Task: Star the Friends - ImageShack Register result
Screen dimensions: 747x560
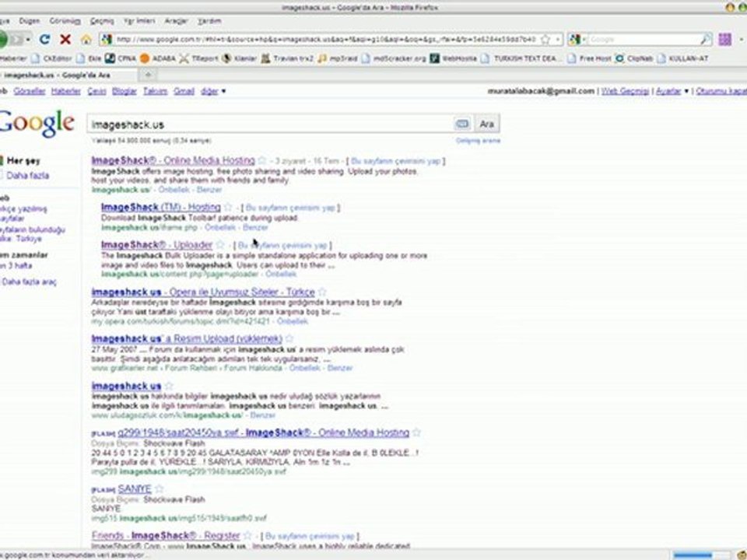Action: tap(247, 535)
